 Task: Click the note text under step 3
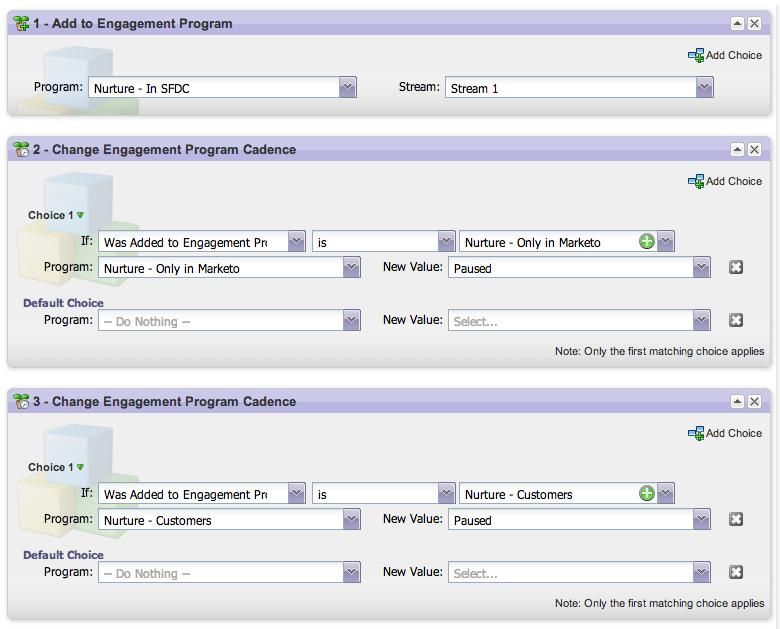pyautogui.click(x=659, y=603)
